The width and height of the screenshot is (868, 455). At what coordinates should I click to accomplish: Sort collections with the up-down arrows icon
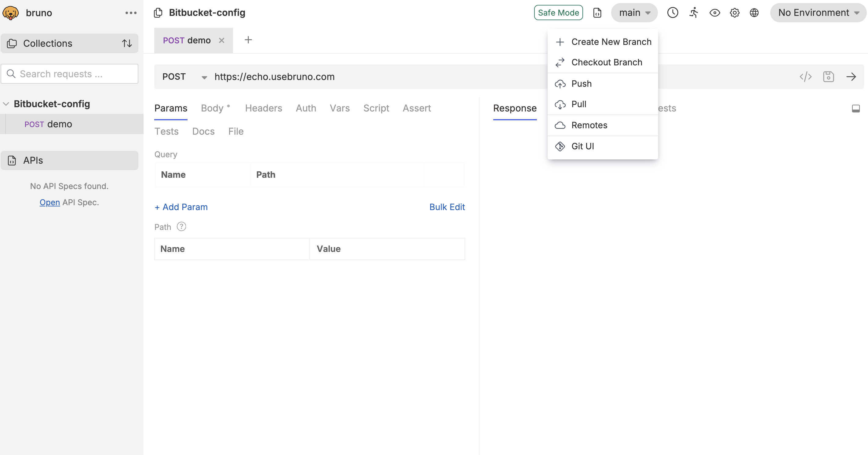(127, 43)
